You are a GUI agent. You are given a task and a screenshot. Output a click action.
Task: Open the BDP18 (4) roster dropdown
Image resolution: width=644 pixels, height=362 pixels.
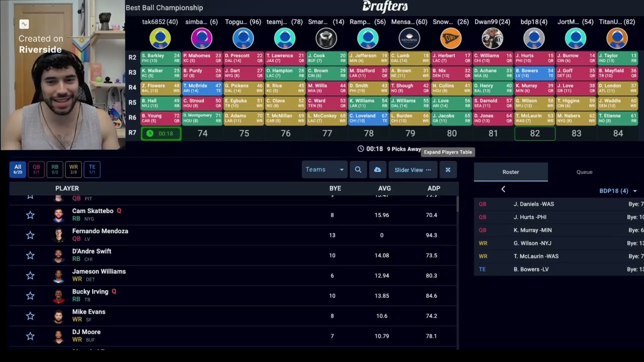[618, 191]
